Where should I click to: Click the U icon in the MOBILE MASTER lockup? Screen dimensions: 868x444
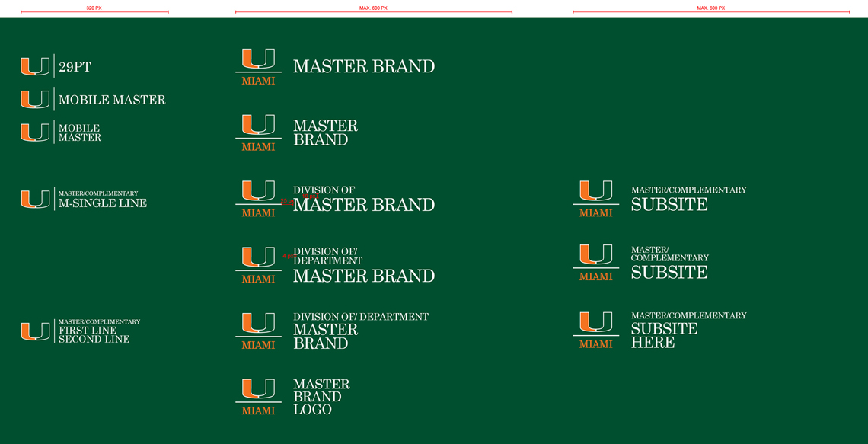coord(34,98)
